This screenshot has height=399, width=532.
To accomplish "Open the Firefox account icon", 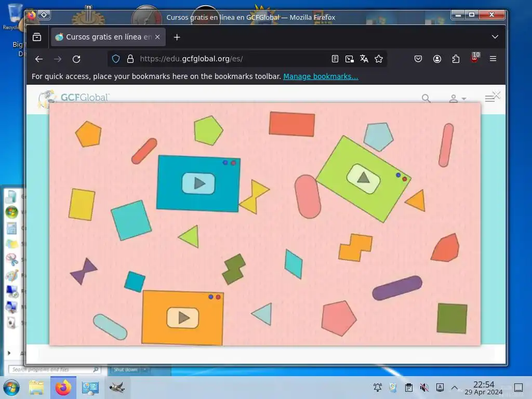I will point(437,59).
